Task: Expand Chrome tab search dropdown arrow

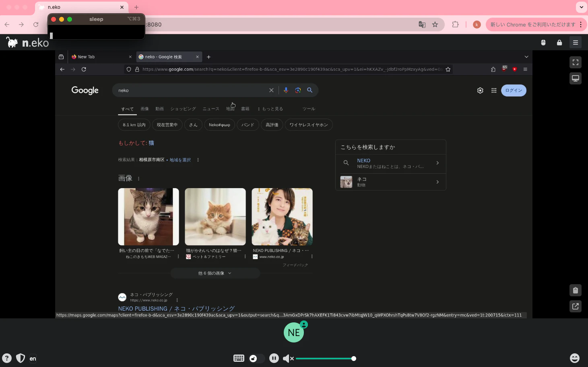Action: pyautogui.click(x=581, y=7)
